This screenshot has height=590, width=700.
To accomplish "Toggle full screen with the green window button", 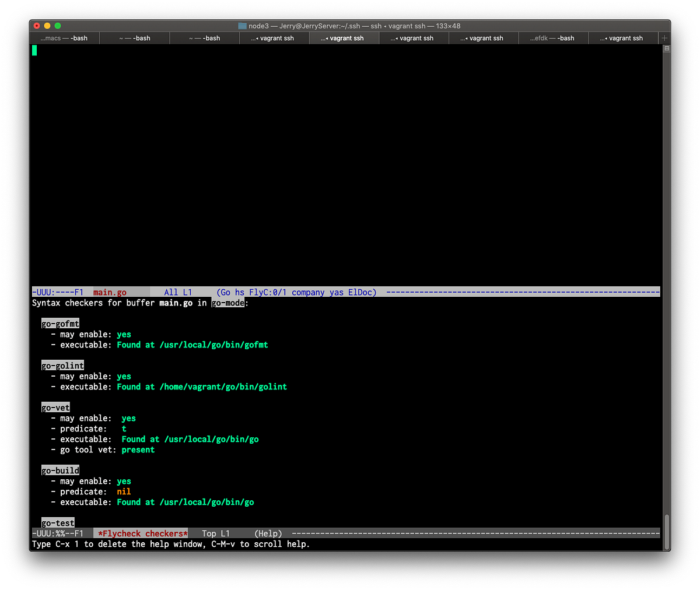I will [x=57, y=26].
